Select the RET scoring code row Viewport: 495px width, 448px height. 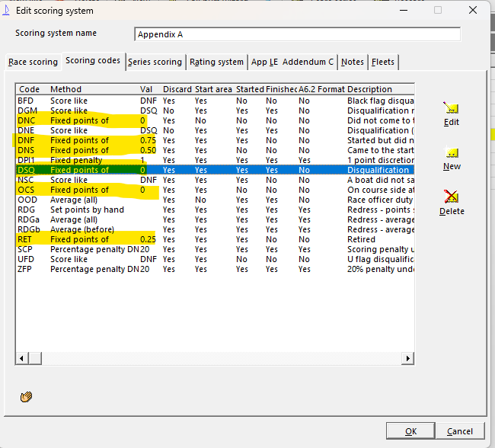(x=76, y=239)
